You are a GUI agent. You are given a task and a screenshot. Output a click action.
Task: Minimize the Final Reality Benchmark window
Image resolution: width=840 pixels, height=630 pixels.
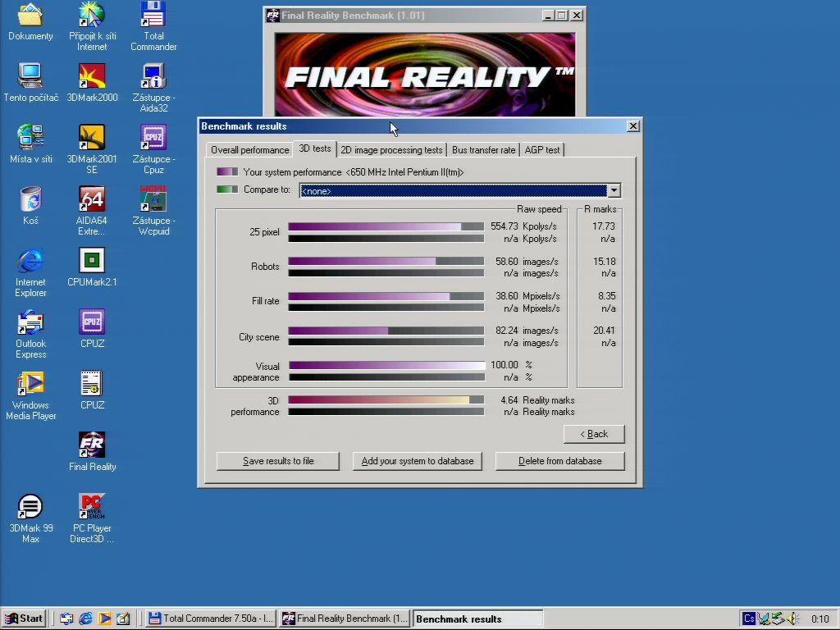(547, 16)
